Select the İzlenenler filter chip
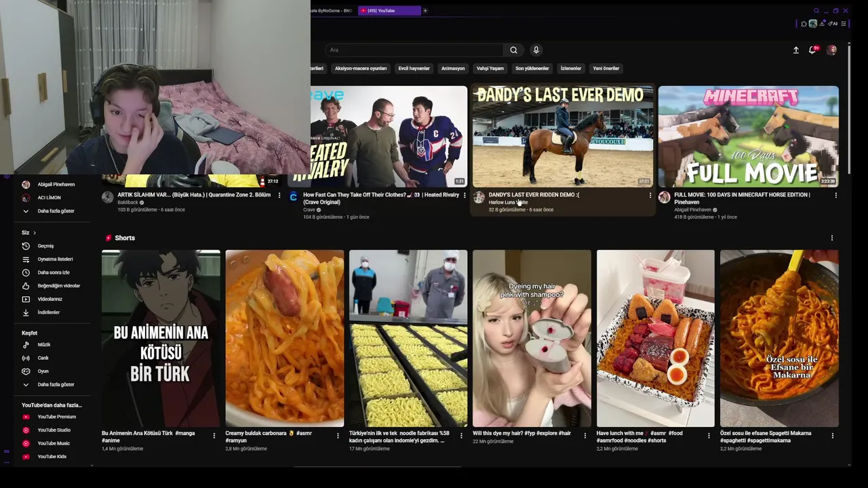The width and height of the screenshot is (868, 488). [570, 68]
